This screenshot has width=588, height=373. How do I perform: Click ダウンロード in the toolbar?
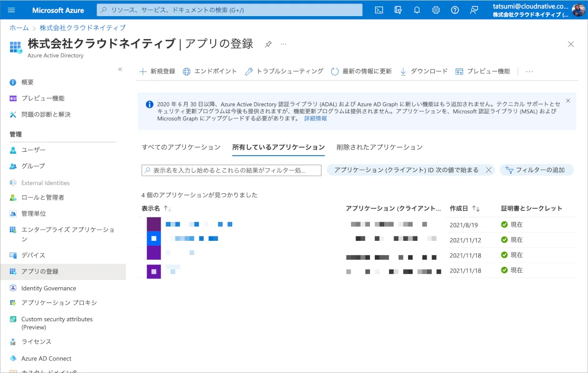[x=423, y=71]
